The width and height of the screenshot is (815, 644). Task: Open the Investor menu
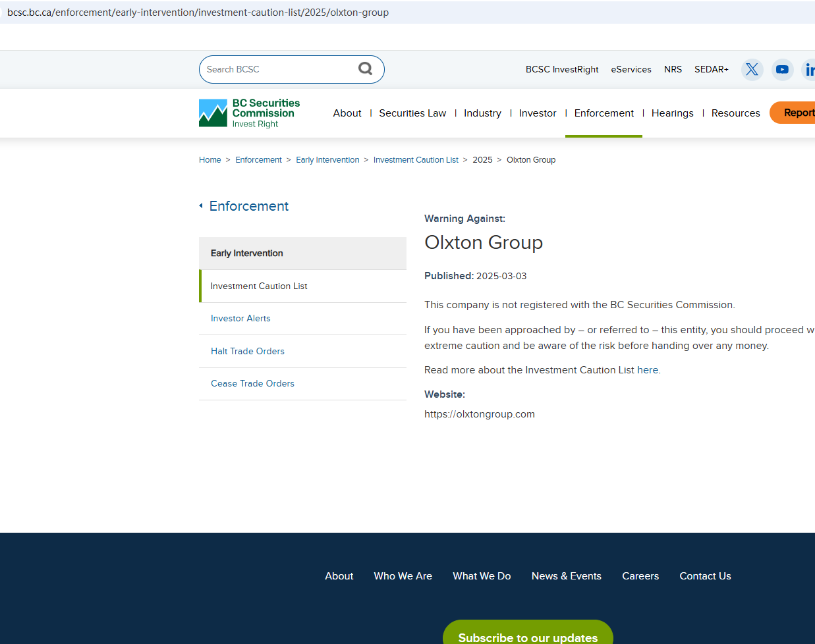pyautogui.click(x=538, y=113)
